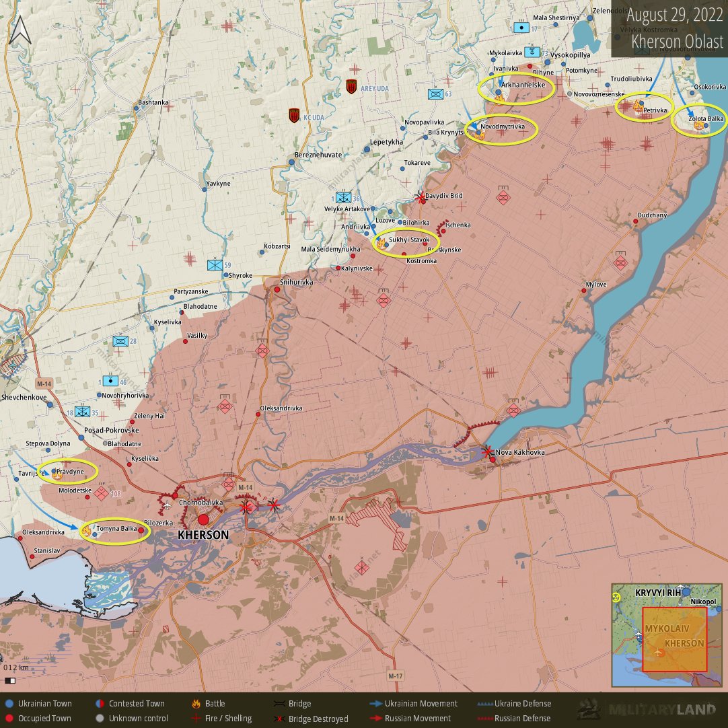This screenshot has width=728, height=728.
Task: Click the large red Kherson city dot
Action: click(x=203, y=519)
